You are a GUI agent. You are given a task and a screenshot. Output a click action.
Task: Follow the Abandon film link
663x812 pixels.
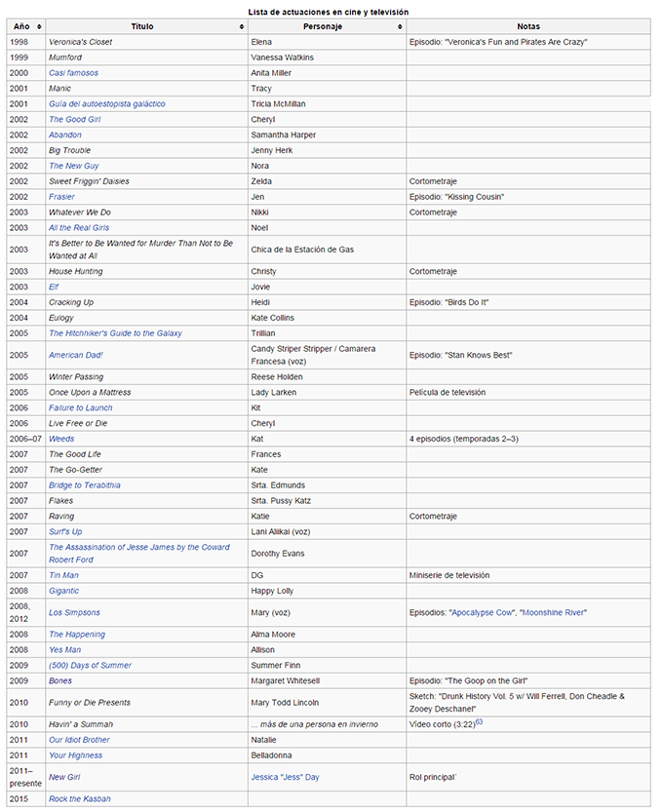[65, 135]
